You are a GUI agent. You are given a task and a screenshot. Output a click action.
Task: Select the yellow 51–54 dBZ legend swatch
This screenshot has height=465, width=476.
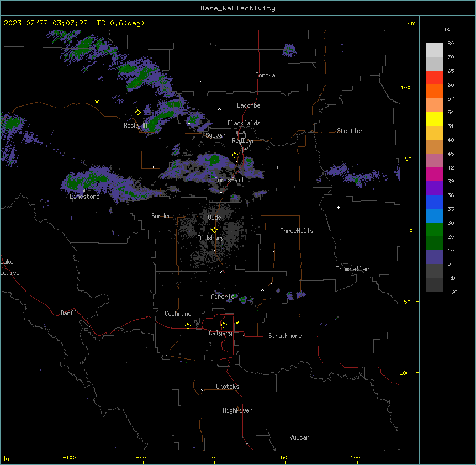pyautogui.click(x=434, y=119)
